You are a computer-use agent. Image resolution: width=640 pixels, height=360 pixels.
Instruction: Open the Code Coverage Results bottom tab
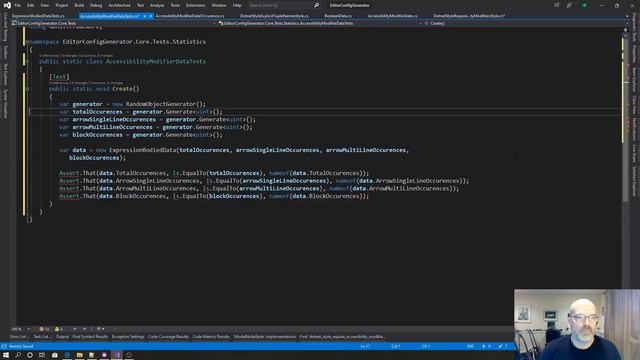[x=168, y=337]
